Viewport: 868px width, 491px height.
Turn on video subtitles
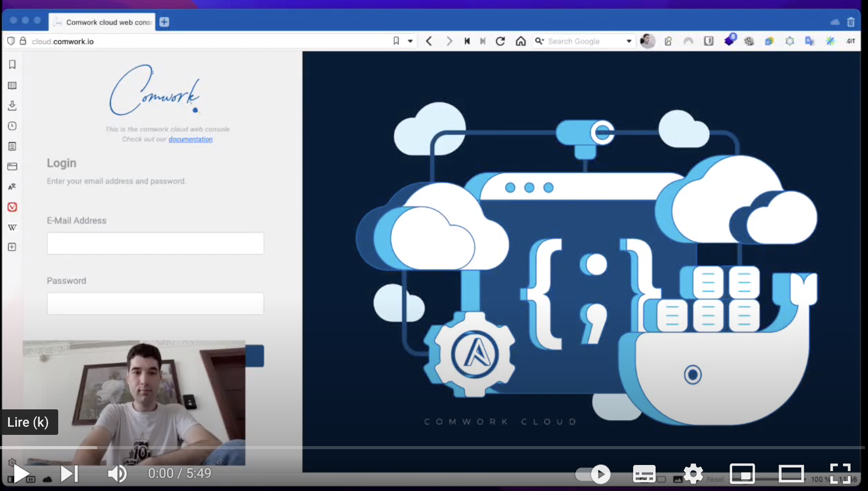click(x=644, y=474)
